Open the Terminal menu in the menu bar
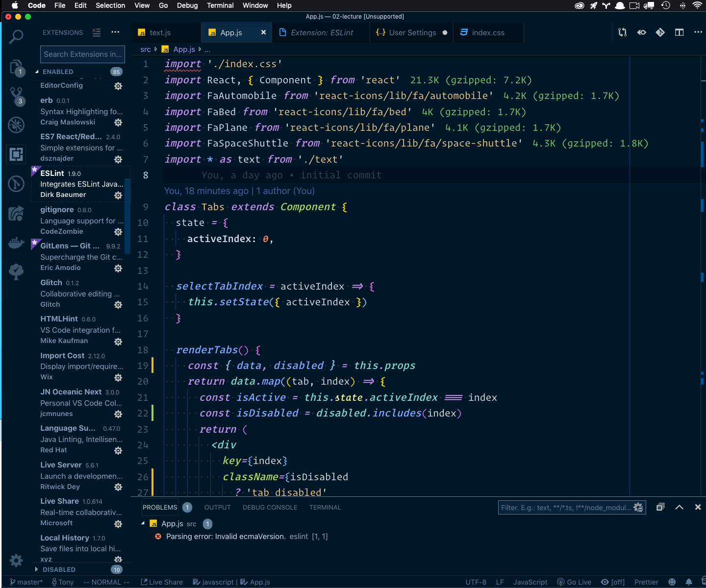The height and width of the screenshot is (588, 706). [x=220, y=5]
